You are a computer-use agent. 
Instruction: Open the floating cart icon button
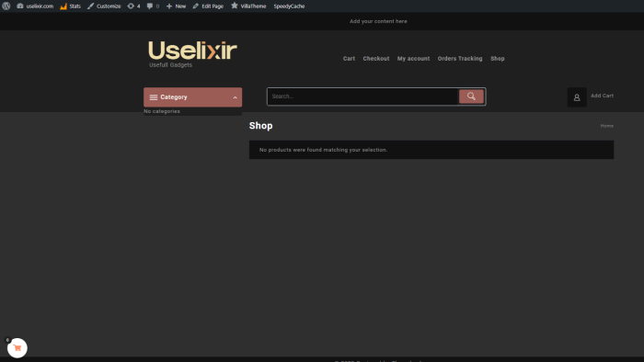pos(17,347)
